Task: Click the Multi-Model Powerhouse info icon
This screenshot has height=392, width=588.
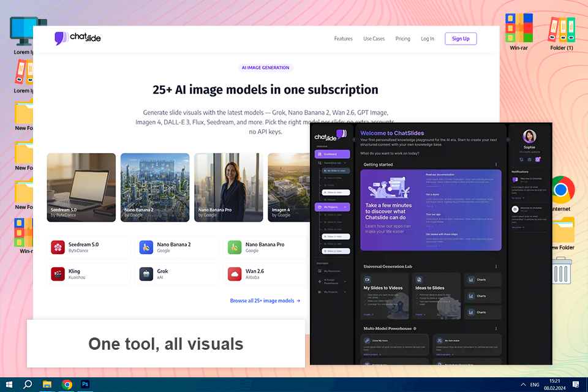Action: pyautogui.click(x=415, y=328)
